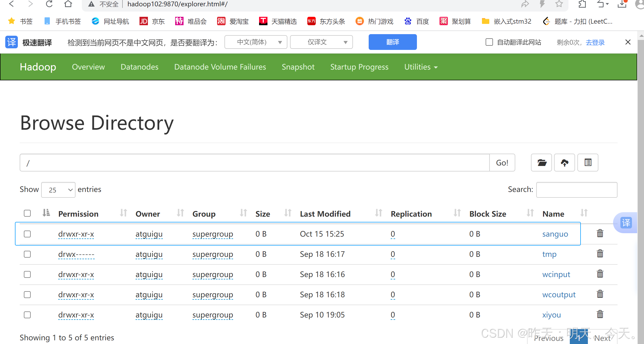
Task: Tick the checkbox for tmp row
Action: tap(27, 254)
